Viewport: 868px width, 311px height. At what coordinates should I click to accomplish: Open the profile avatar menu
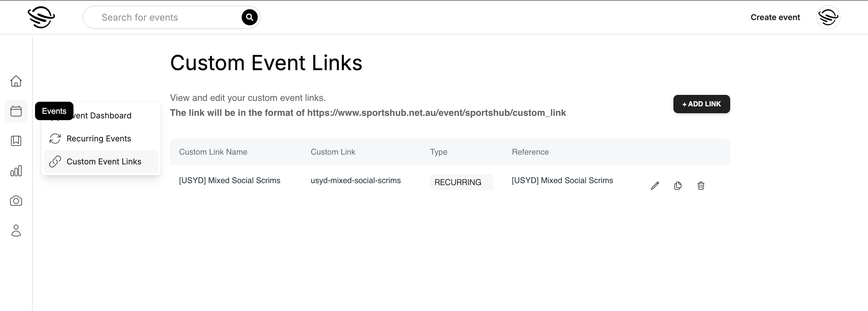coord(828,17)
